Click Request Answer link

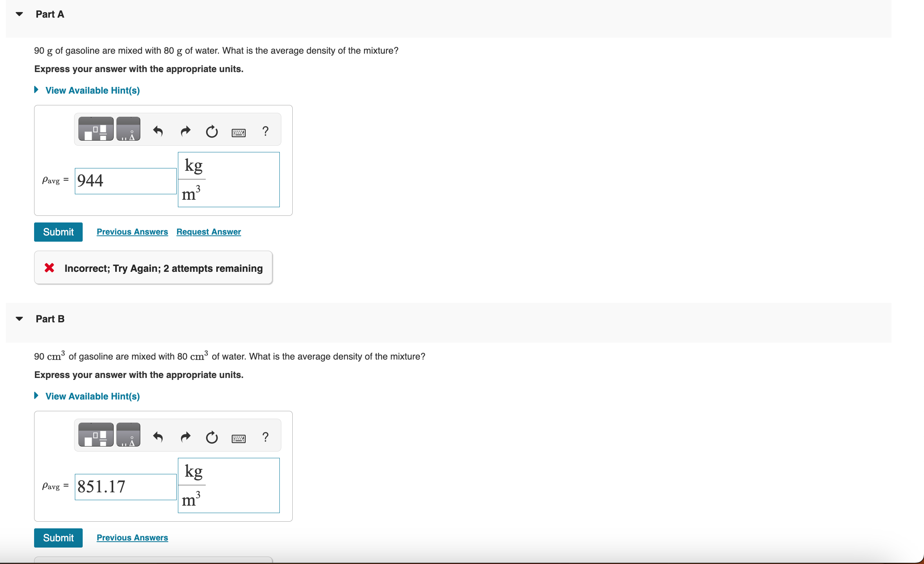point(208,232)
